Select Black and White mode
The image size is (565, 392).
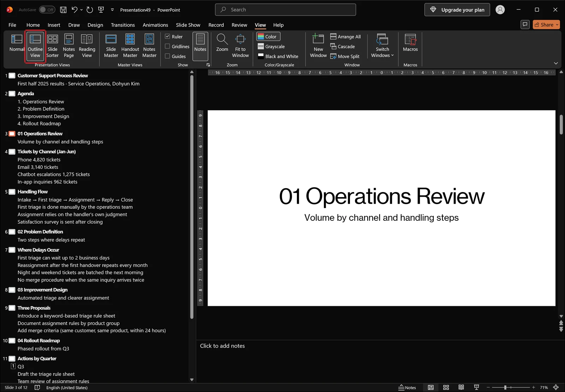click(278, 56)
